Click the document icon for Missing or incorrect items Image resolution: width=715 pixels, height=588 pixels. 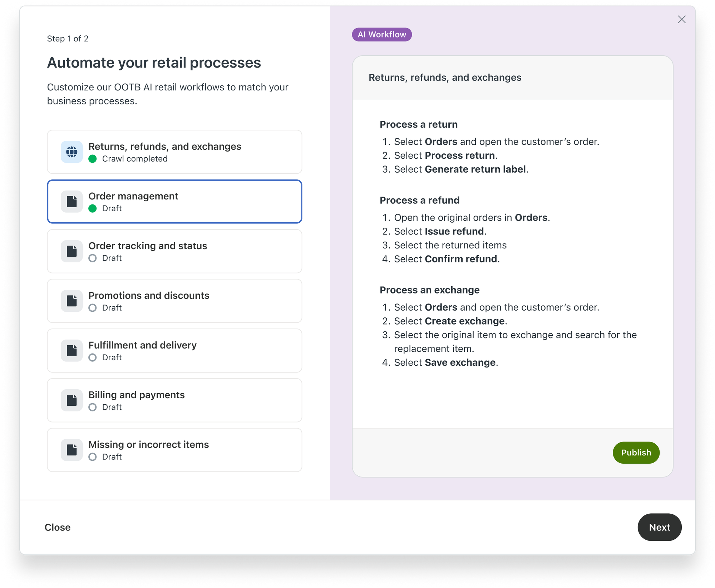pyautogui.click(x=71, y=450)
